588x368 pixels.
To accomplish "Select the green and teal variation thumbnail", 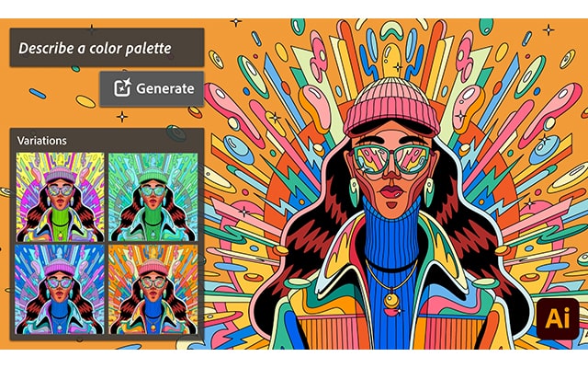I will coord(153,197).
